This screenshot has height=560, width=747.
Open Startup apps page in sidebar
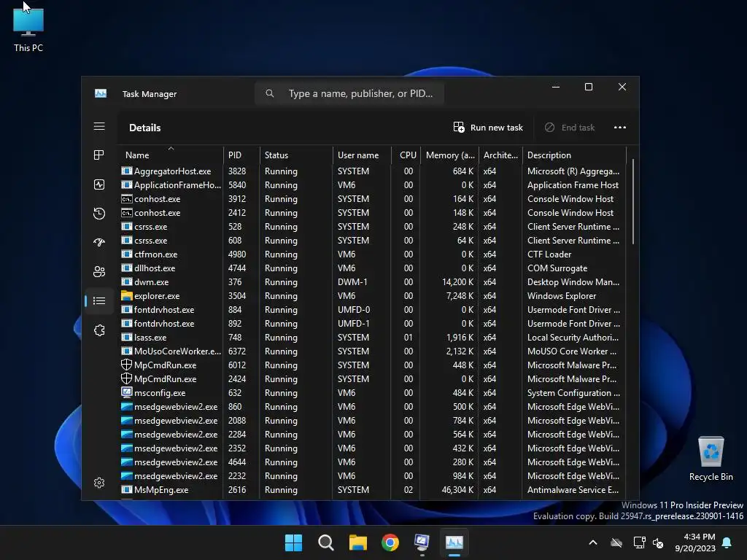[x=99, y=242]
